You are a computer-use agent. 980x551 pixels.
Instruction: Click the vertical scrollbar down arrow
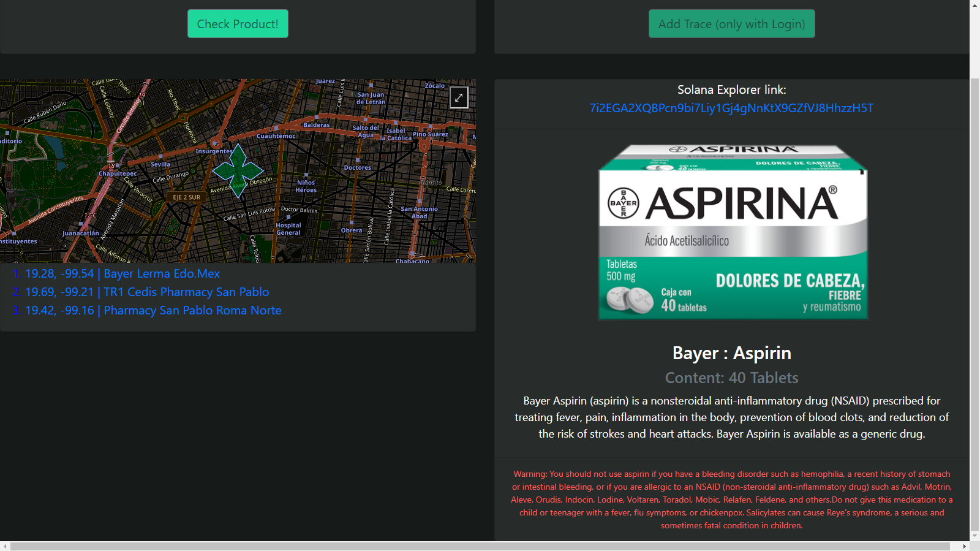coord(974,536)
